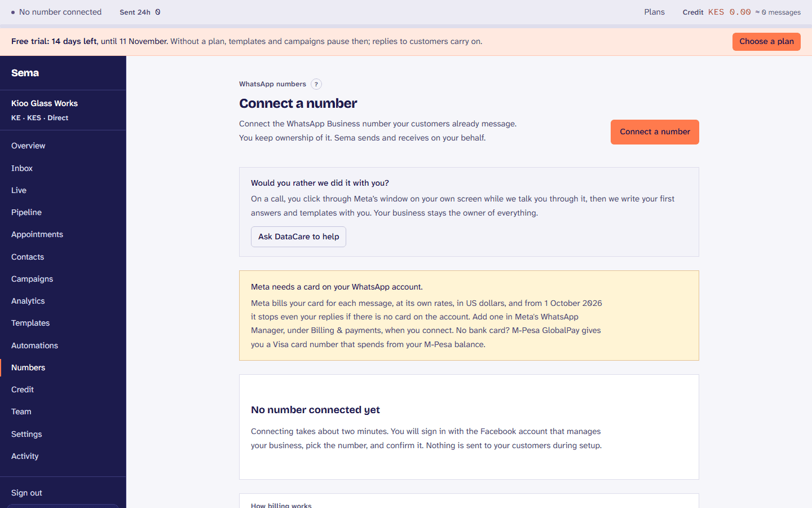812x508 pixels.
Task: Click the How billing works heading
Action: coord(281,505)
